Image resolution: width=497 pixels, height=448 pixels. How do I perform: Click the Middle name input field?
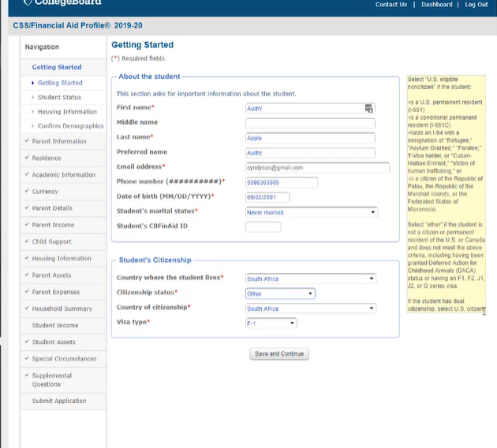(310, 123)
